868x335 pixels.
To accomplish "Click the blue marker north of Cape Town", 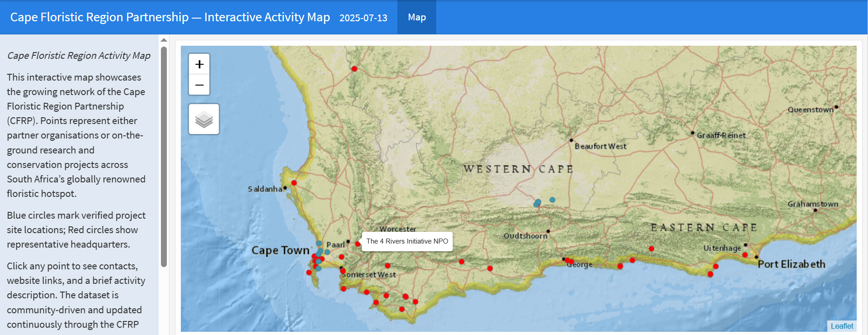I will [319, 244].
